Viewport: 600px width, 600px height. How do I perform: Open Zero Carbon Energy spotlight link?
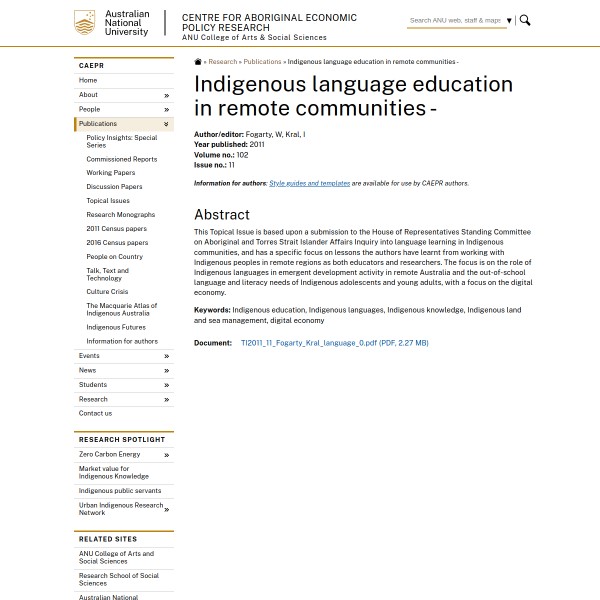110,454
